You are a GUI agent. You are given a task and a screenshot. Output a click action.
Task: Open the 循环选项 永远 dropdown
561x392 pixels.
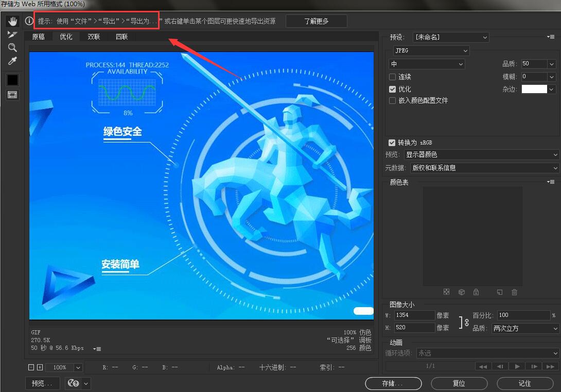(487, 353)
